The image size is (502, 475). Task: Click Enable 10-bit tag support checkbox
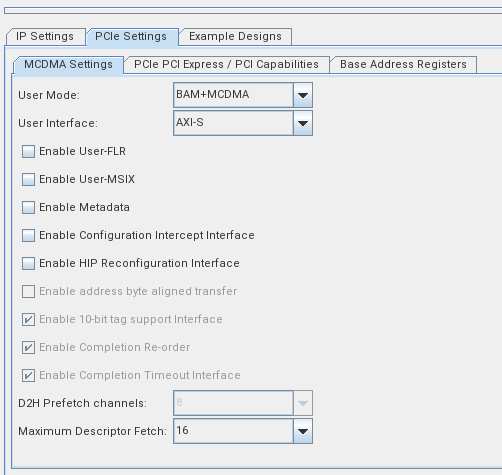pos(28,319)
